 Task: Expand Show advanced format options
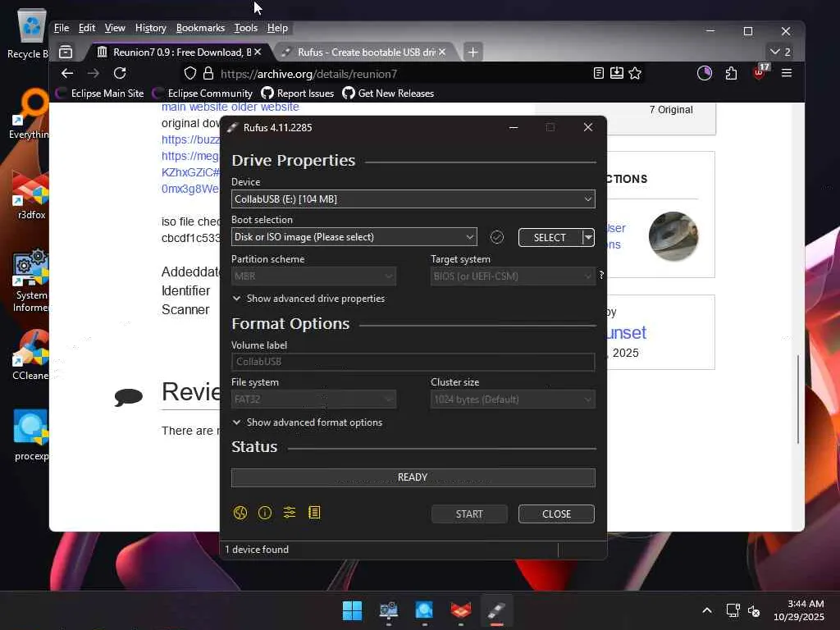pyautogui.click(x=308, y=422)
